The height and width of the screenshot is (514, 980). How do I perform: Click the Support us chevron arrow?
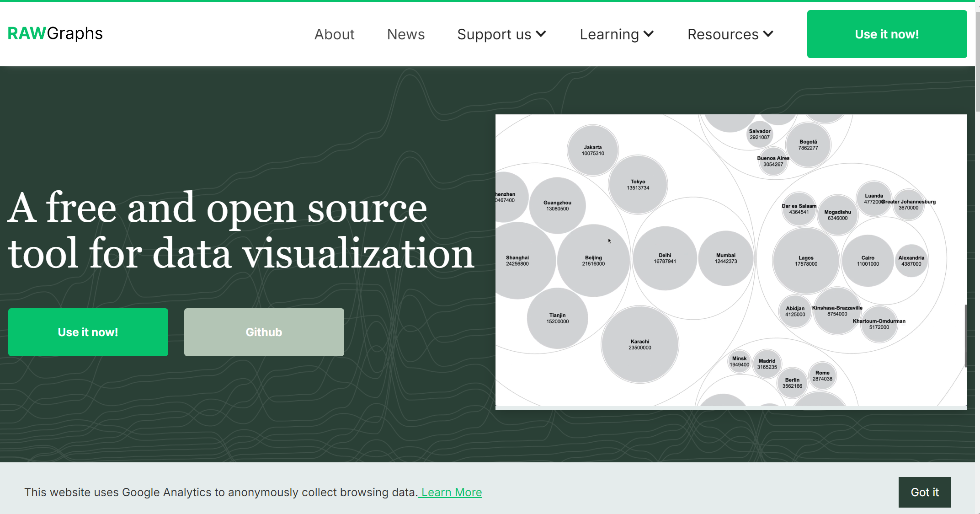pyautogui.click(x=541, y=34)
